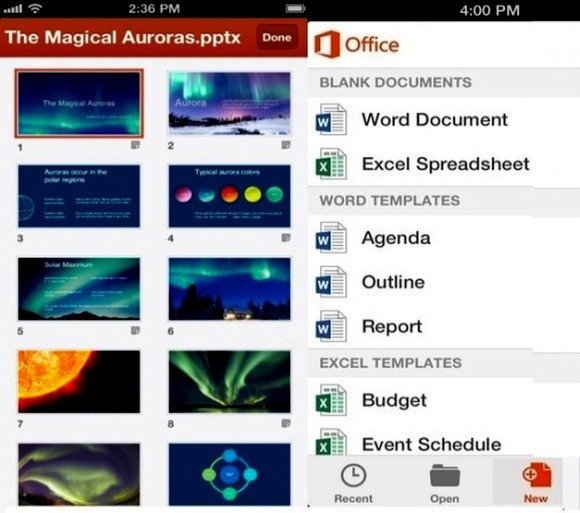Choose the Agenda Word template
The width and height of the screenshot is (580, 513).
click(x=444, y=238)
